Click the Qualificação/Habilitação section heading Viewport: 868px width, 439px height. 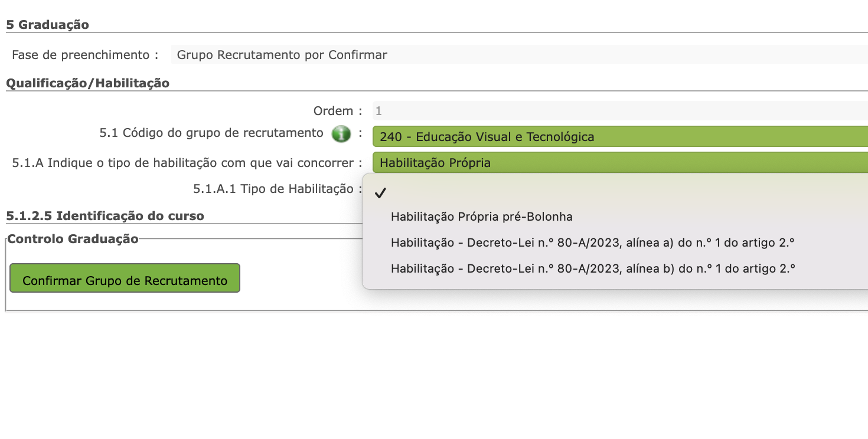[87, 83]
